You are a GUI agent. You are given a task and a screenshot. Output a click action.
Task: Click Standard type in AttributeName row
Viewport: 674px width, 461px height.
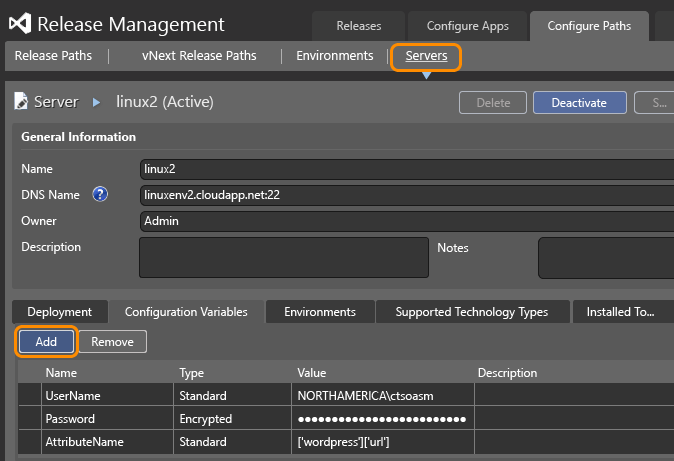[233, 442]
